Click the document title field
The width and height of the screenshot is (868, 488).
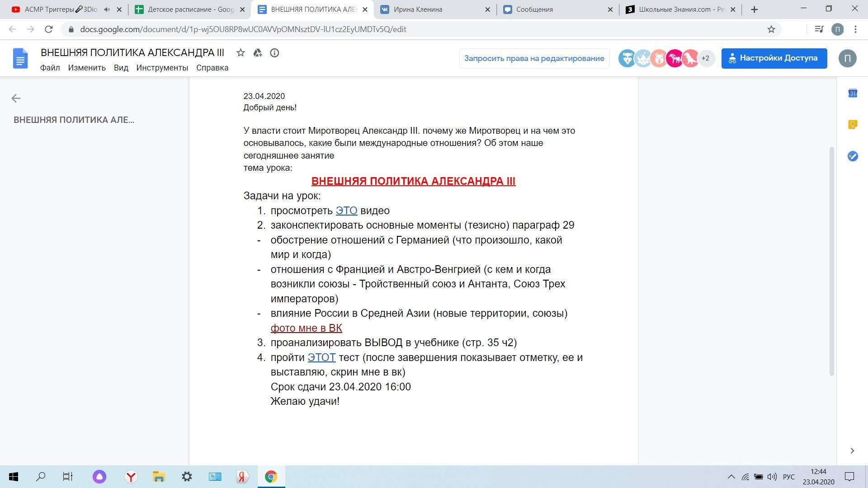132,53
